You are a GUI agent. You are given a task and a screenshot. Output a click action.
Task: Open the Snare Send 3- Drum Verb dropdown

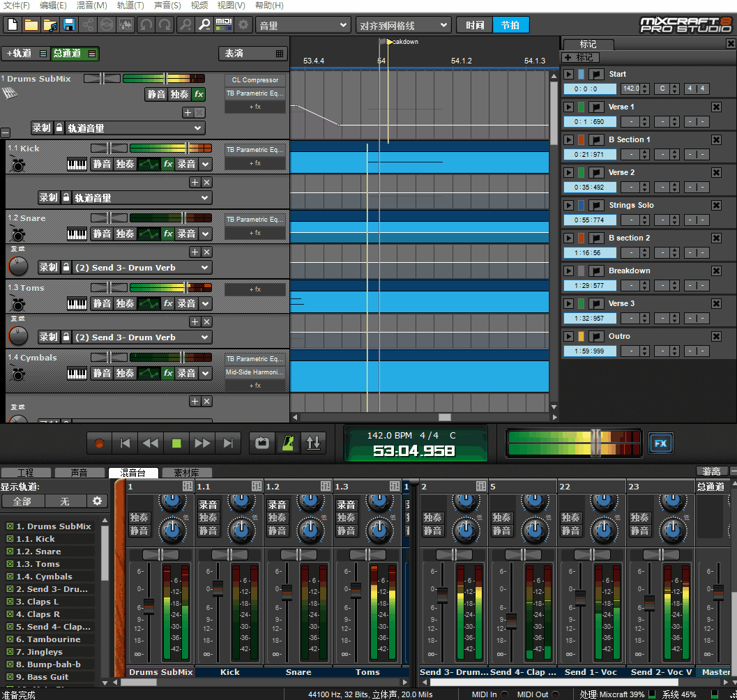click(141, 268)
